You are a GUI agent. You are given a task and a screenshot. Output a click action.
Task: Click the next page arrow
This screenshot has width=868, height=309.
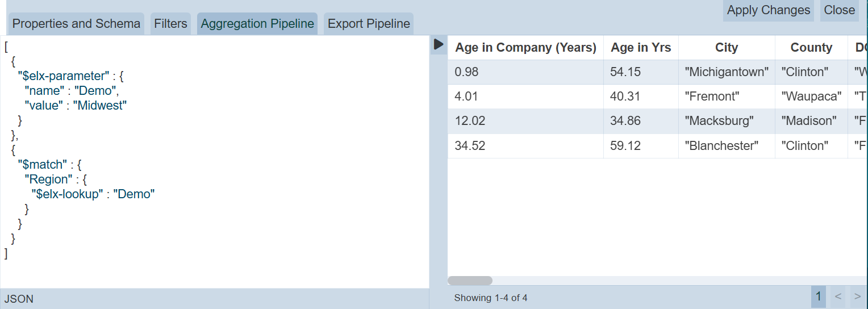(857, 297)
